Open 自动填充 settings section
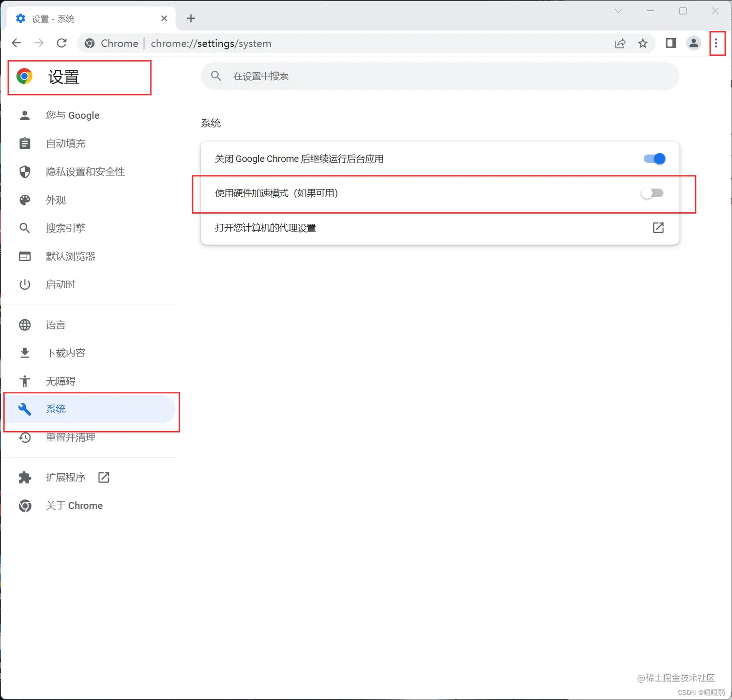732x700 pixels. tap(90, 143)
